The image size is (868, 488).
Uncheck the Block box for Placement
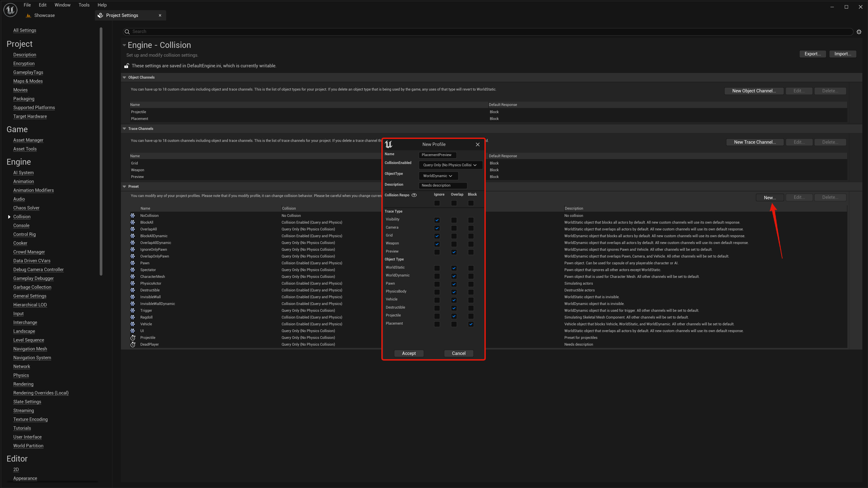pos(471,324)
